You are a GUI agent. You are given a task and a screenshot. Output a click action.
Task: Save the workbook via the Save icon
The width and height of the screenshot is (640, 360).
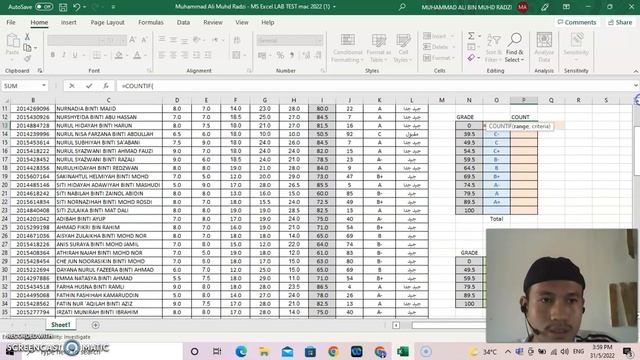pos(63,7)
